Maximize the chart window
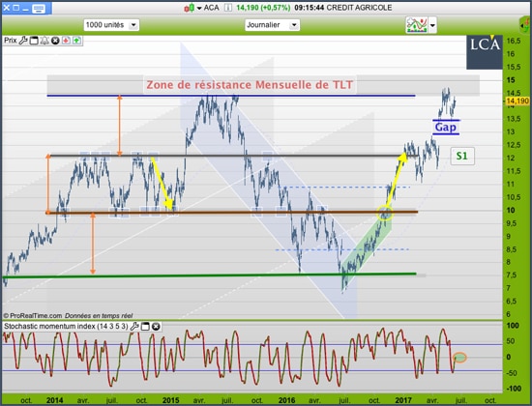 tap(15, 8)
